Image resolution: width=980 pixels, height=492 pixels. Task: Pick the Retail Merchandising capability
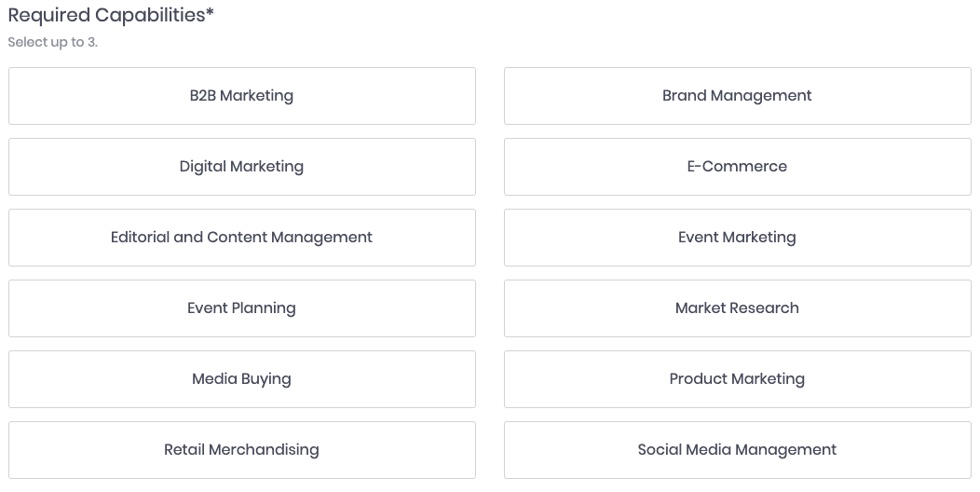click(x=241, y=450)
